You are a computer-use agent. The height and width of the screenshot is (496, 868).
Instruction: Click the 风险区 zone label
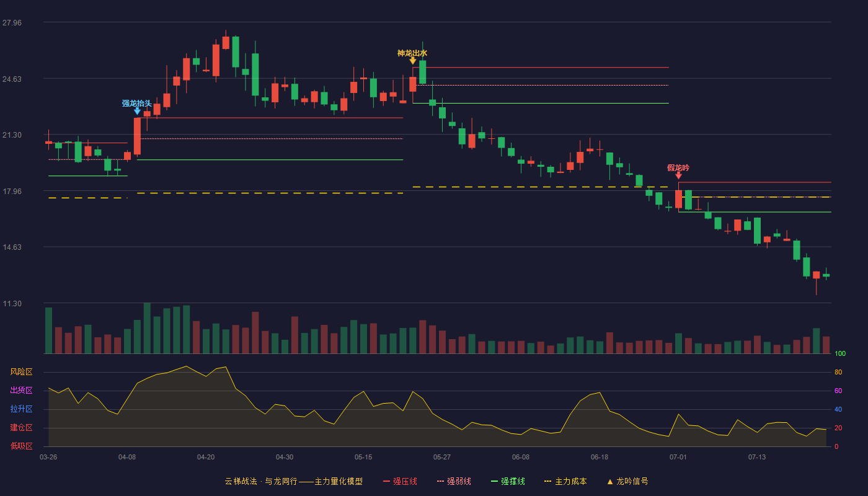pos(21,372)
